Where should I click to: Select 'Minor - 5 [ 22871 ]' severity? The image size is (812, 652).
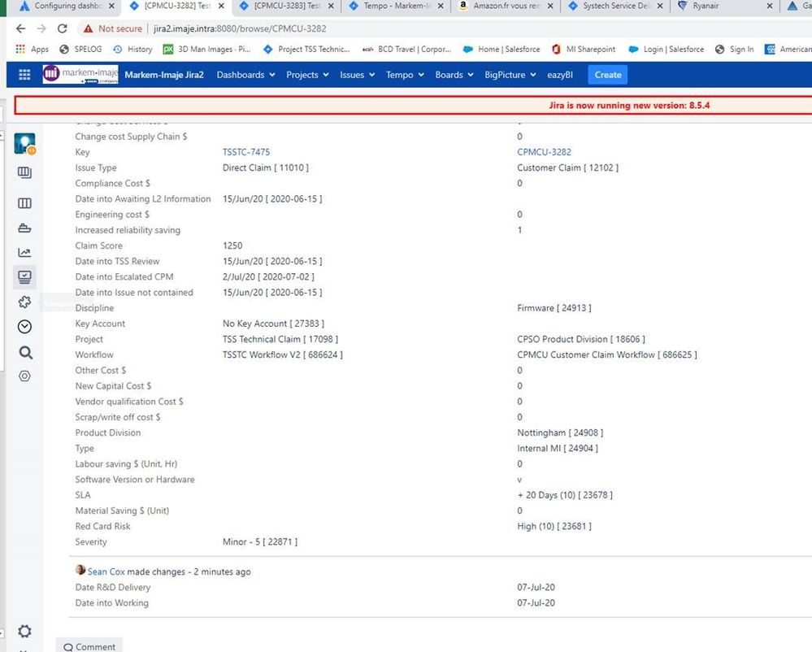[260, 541]
